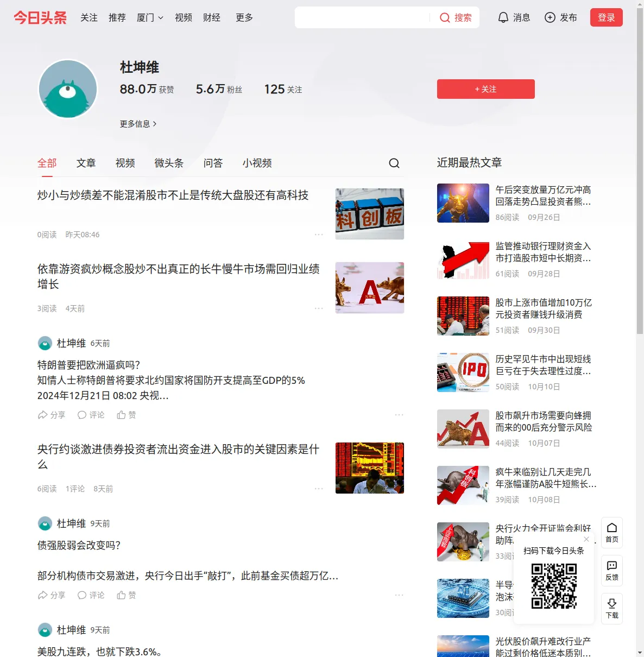644x657 pixels.
Task: Open article 依靠游资疯炒概念股
Action: tap(178, 276)
